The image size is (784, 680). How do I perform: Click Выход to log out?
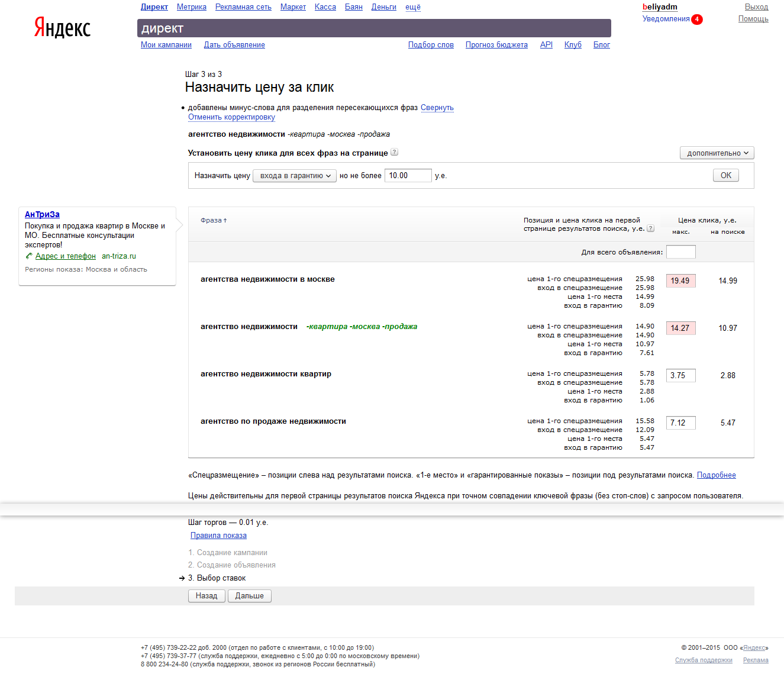756,7
